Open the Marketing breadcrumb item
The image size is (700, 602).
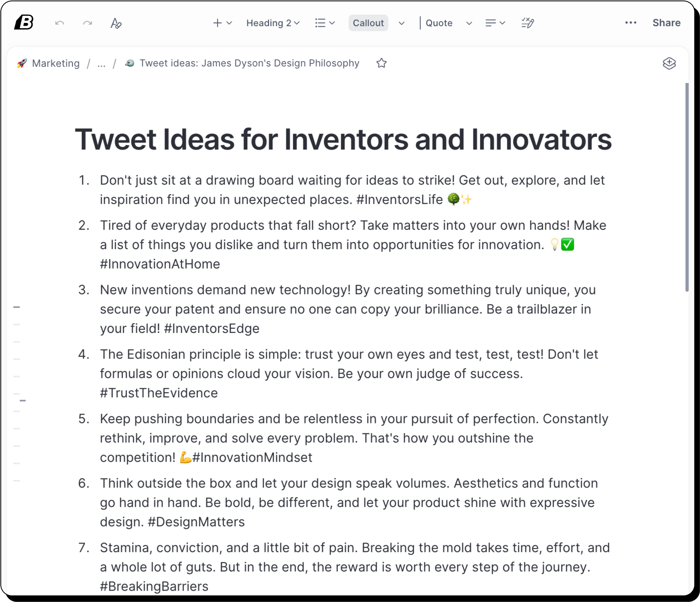56,63
